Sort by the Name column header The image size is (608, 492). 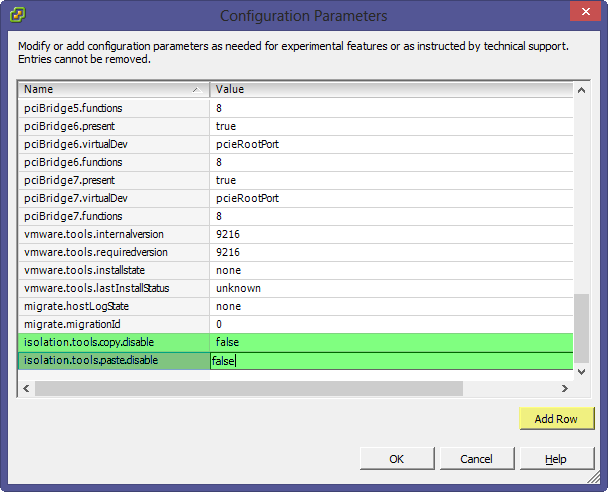click(x=114, y=90)
